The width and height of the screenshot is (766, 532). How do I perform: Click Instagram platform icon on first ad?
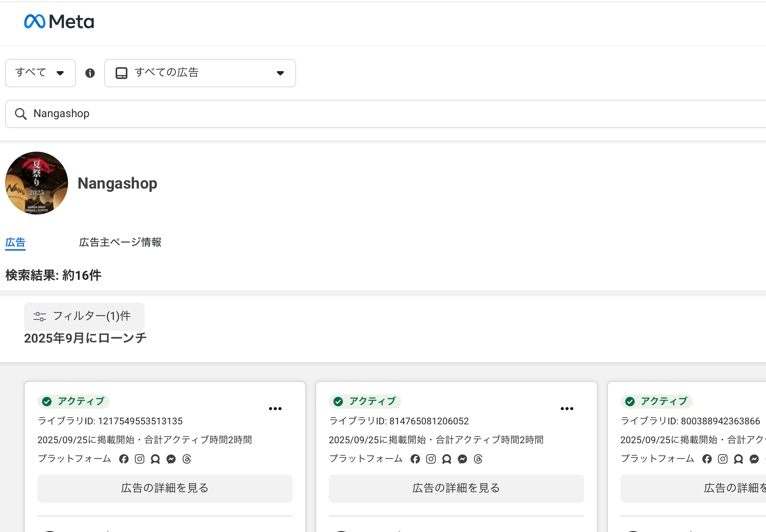tap(140, 459)
